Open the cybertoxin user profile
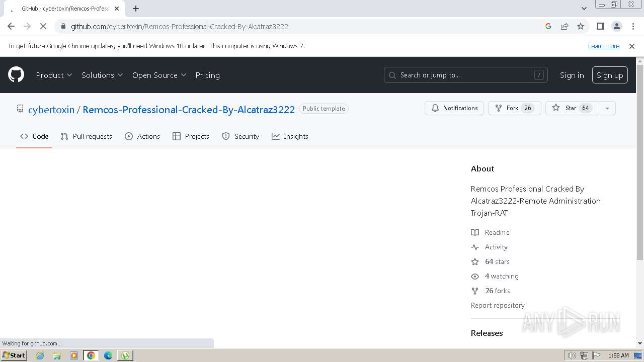 [51, 110]
